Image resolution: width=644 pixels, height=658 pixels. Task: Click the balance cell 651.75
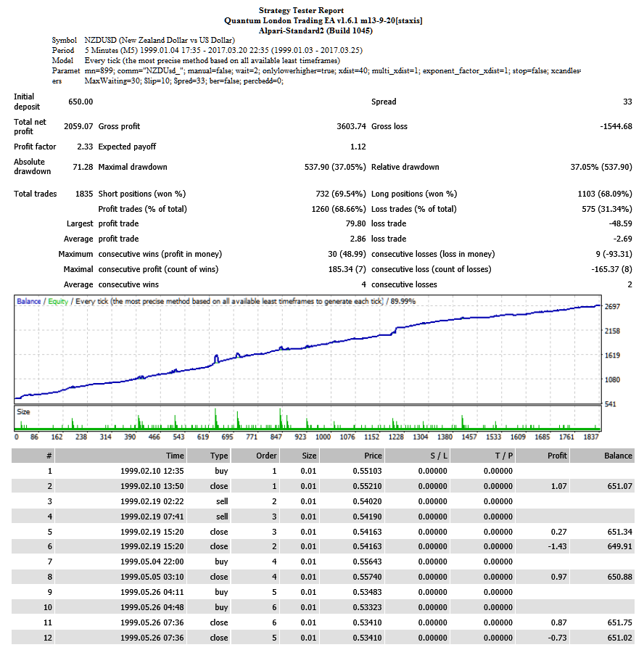[x=619, y=622]
